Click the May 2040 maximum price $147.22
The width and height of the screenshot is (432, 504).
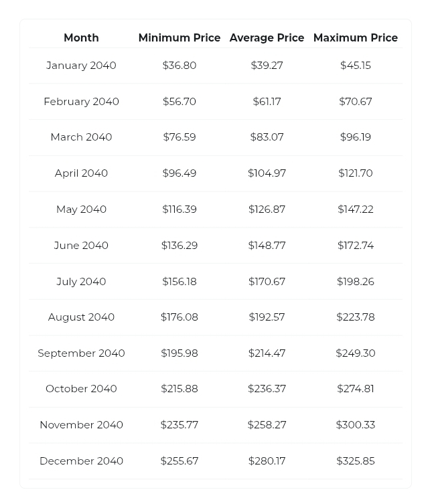pyautogui.click(x=356, y=209)
